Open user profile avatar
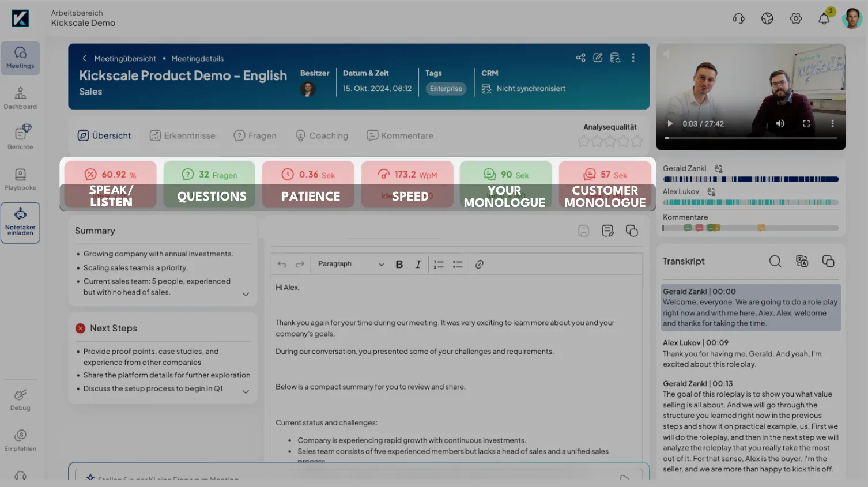The width and height of the screenshot is (868, 487). click(x=852, y=18)
